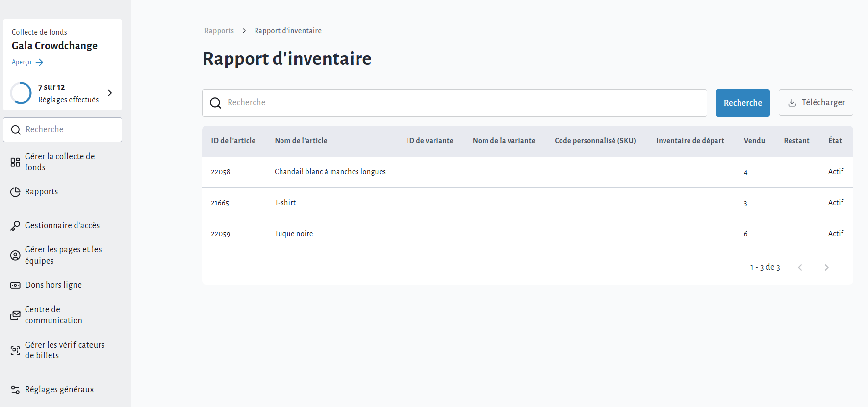
Task: Expand the 7 sur 12 settings chevron
Action: coord(110,93)
